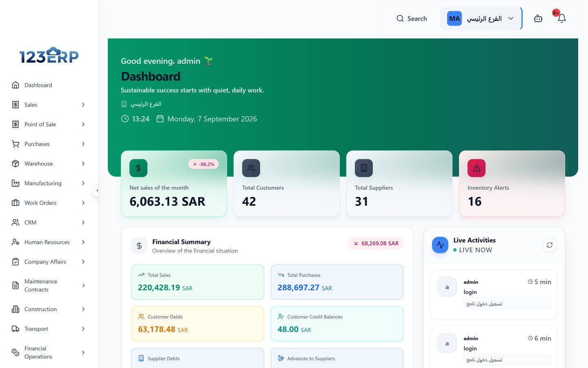The width and height of the screenshot is (588, 368).
Task: Click the Total Customers people icon
Action: (x=251, y=168)
